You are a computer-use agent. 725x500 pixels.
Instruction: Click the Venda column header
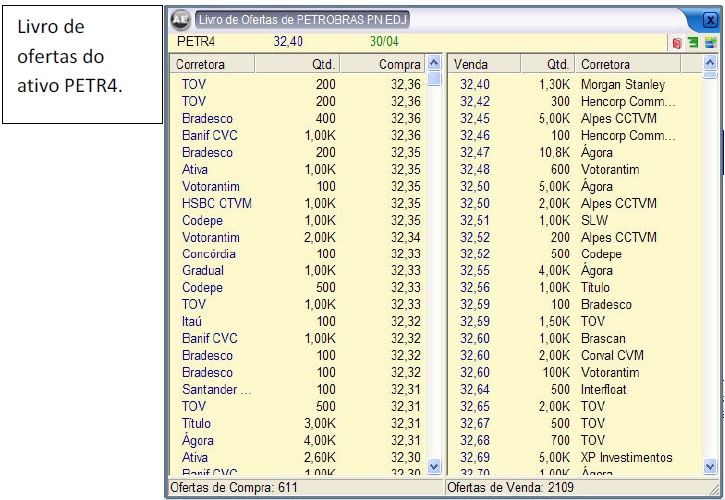pyautogui.click(x=484, y=64)
